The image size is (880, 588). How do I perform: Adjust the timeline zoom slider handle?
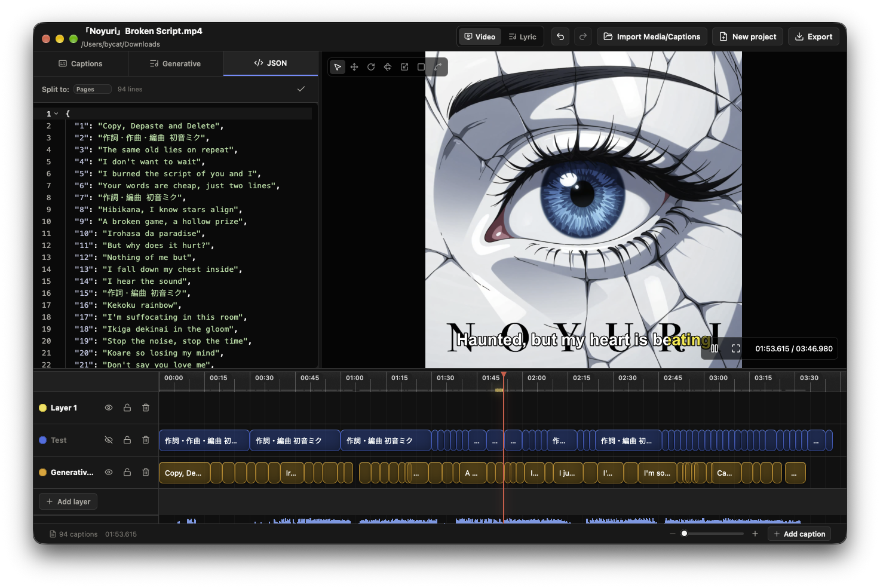(x=685, y=534)
